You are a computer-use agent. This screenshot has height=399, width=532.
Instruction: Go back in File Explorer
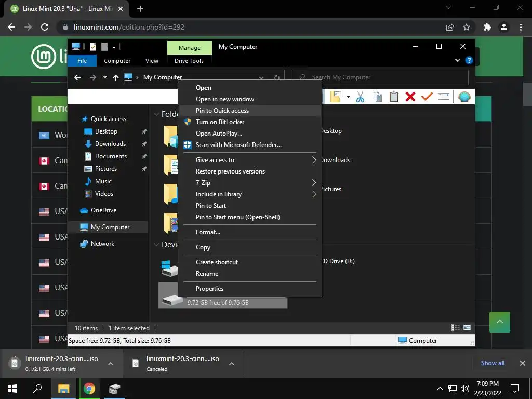pos(77,78)
